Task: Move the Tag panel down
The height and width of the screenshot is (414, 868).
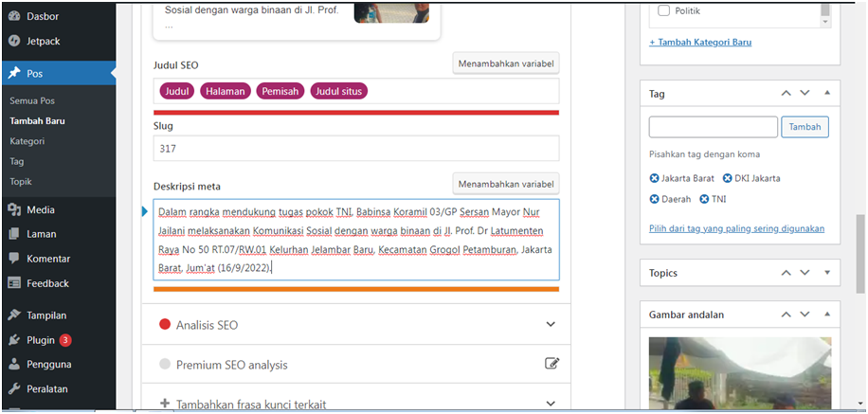Action: (x=805, y=93)
